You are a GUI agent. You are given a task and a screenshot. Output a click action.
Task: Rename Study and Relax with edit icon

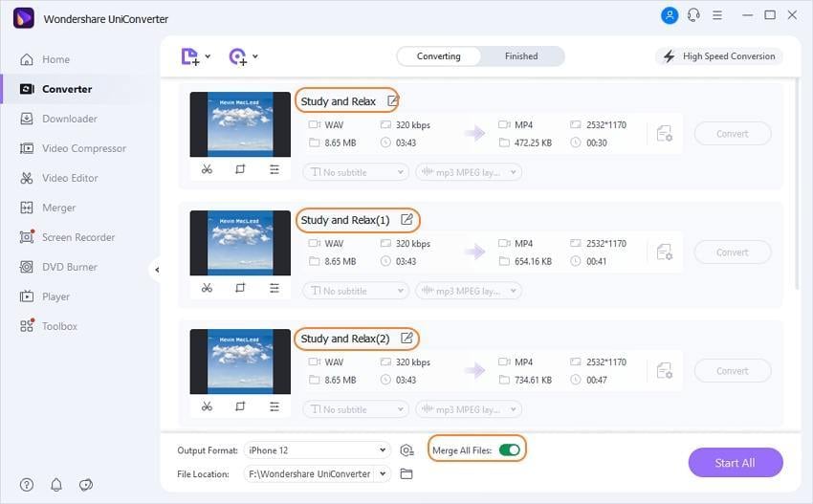[x=392, y=100]
